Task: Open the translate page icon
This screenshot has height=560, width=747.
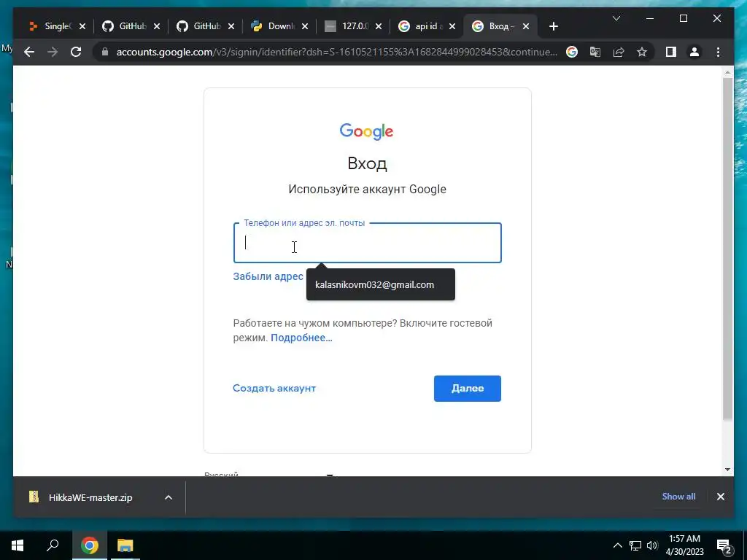Action: point(595,52)
